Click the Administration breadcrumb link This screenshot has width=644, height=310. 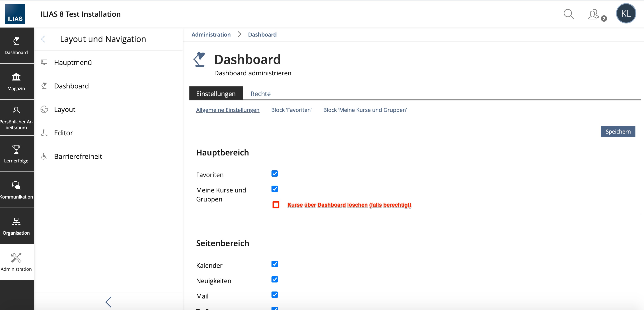pos(211,35)
